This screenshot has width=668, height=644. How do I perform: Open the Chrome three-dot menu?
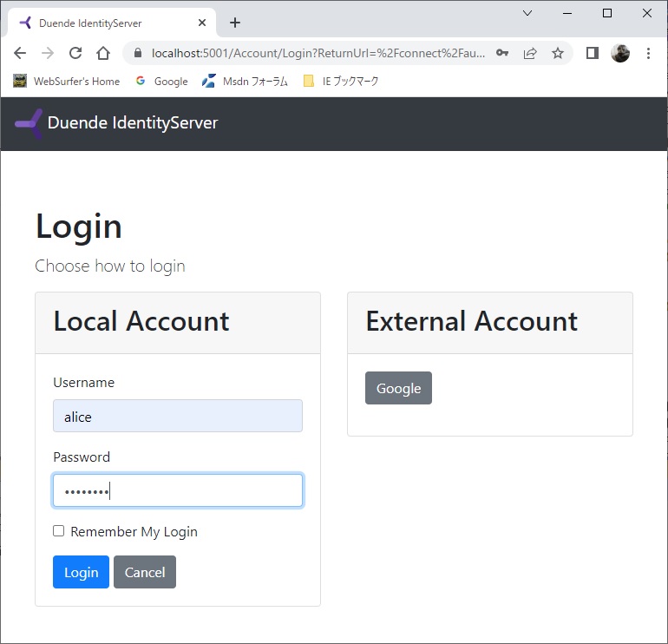[x=648, y=53]
